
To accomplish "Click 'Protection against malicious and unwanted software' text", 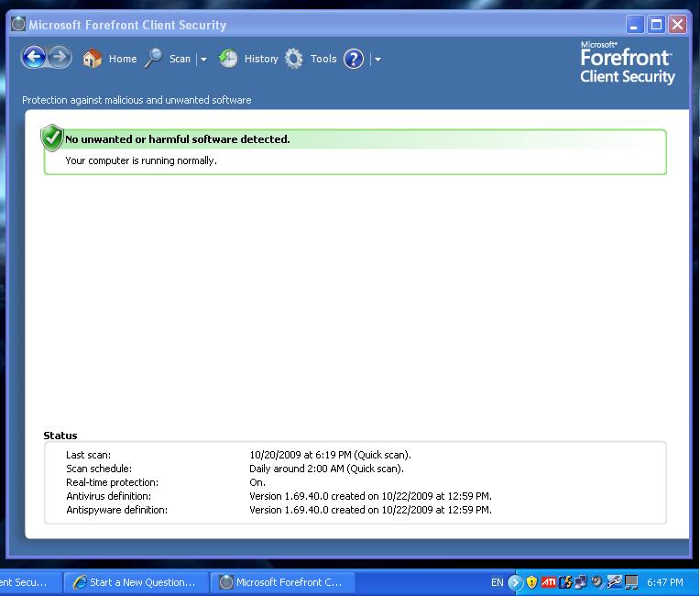I will 137,100.
